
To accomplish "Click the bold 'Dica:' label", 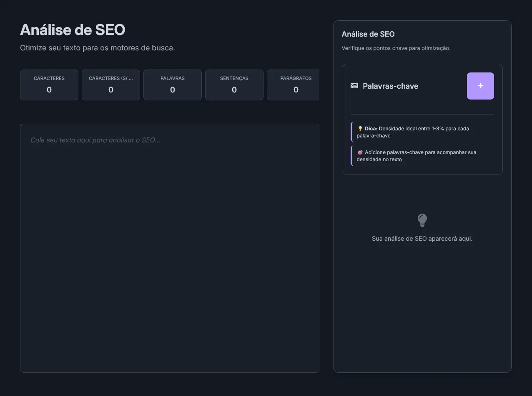I will [371, 129].
